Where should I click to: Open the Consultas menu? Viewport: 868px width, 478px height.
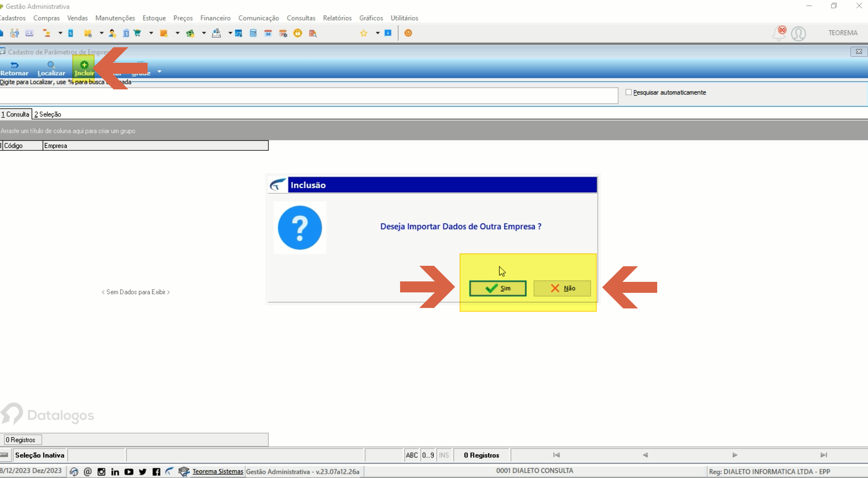point(301,18)
